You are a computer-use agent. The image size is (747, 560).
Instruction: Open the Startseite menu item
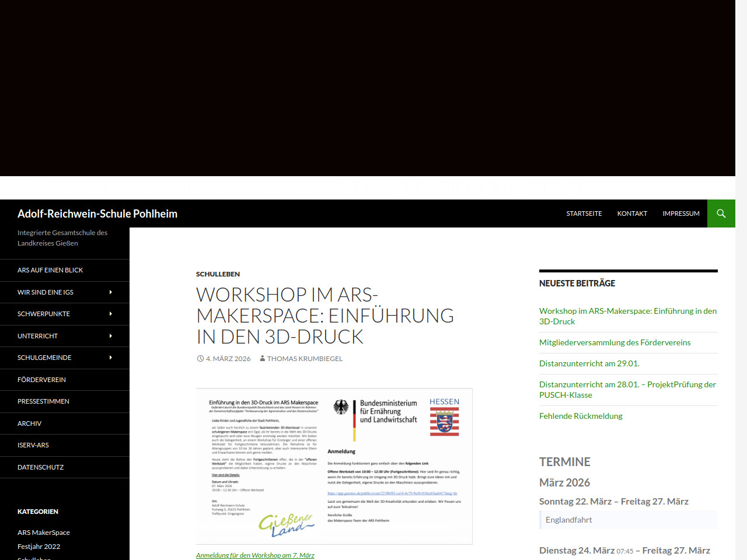click(x=584, y=213)
